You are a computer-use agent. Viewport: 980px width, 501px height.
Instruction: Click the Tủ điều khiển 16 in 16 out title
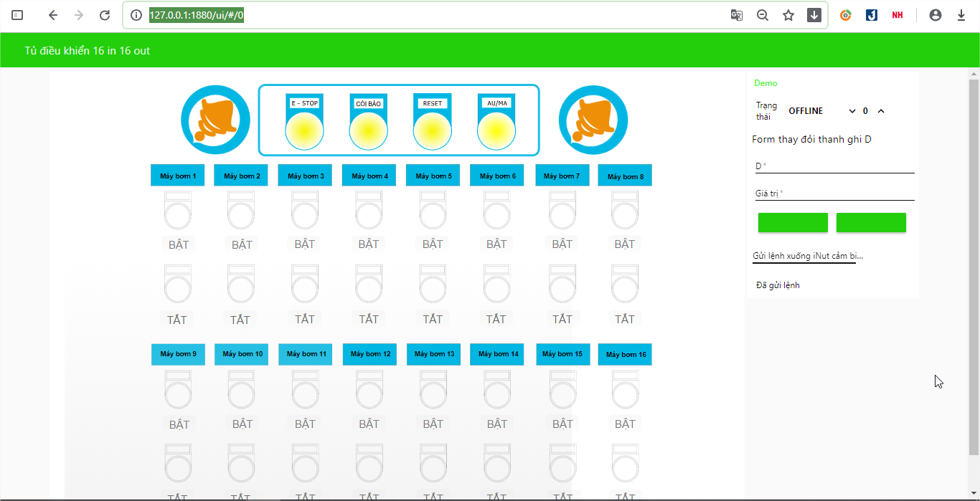click(x=88, y=51)
